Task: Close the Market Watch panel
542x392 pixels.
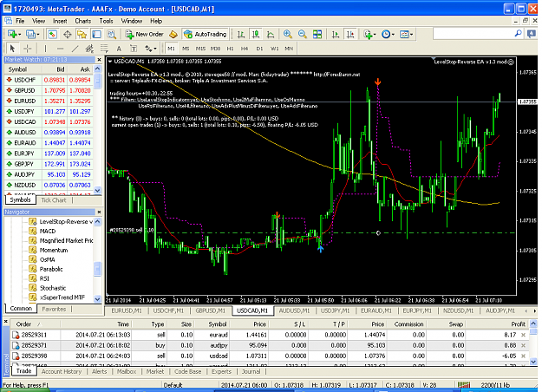Action: tap(99, 60)
